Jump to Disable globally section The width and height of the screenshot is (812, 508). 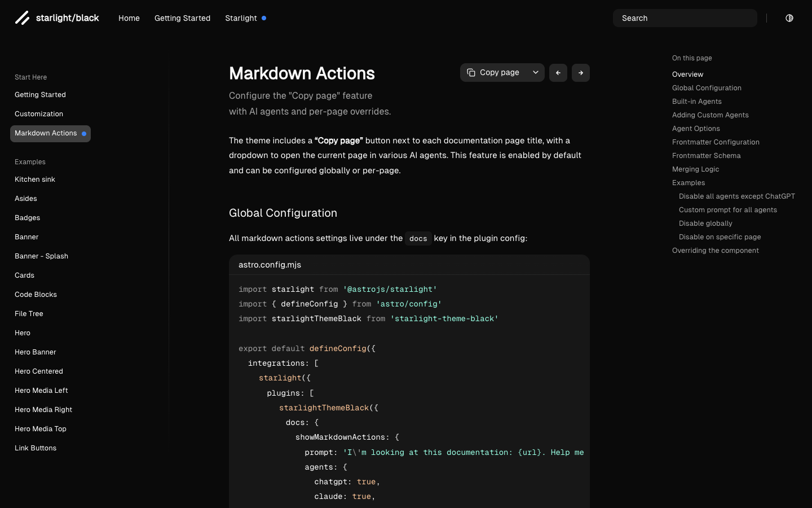coord(705,224)
